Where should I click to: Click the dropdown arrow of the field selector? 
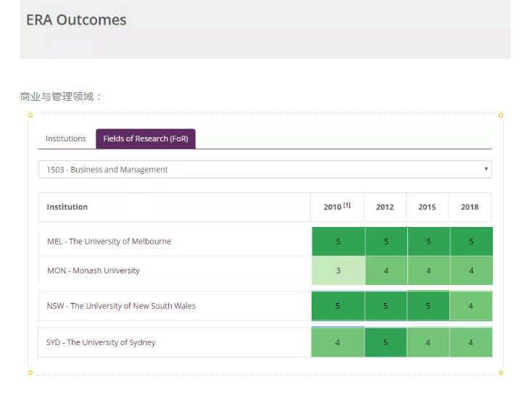486,169
